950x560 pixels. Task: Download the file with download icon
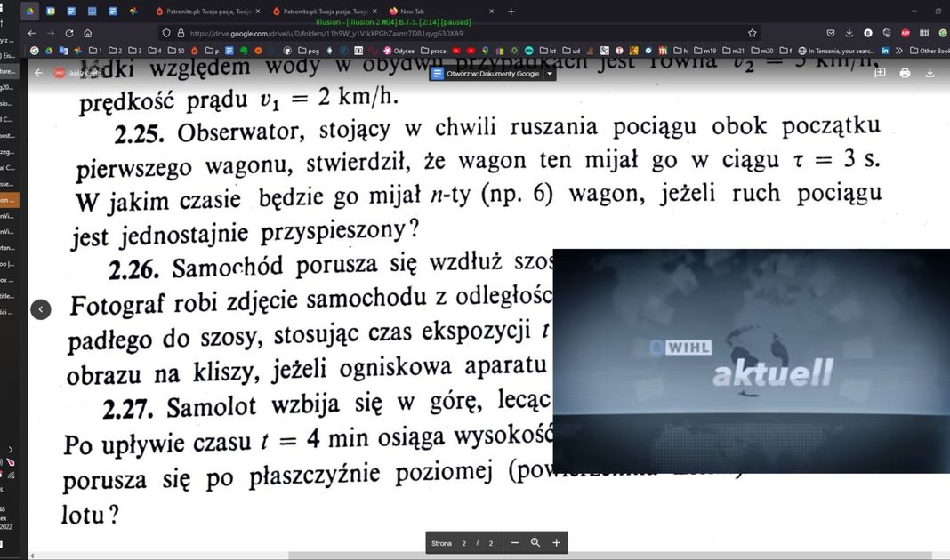coord(930,73)
